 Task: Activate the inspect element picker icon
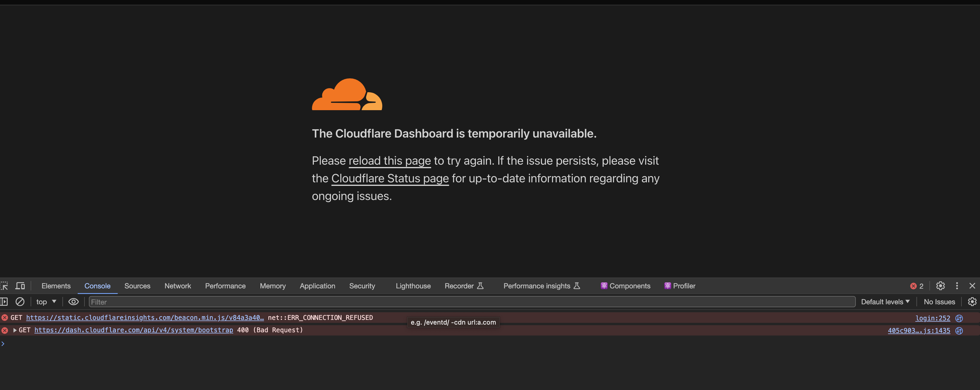[4, 286]
